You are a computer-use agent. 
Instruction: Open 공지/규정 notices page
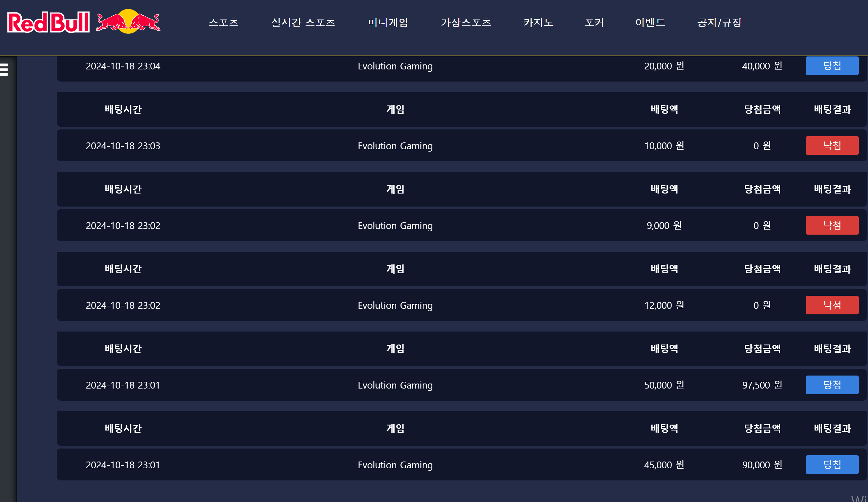[719, 23]
